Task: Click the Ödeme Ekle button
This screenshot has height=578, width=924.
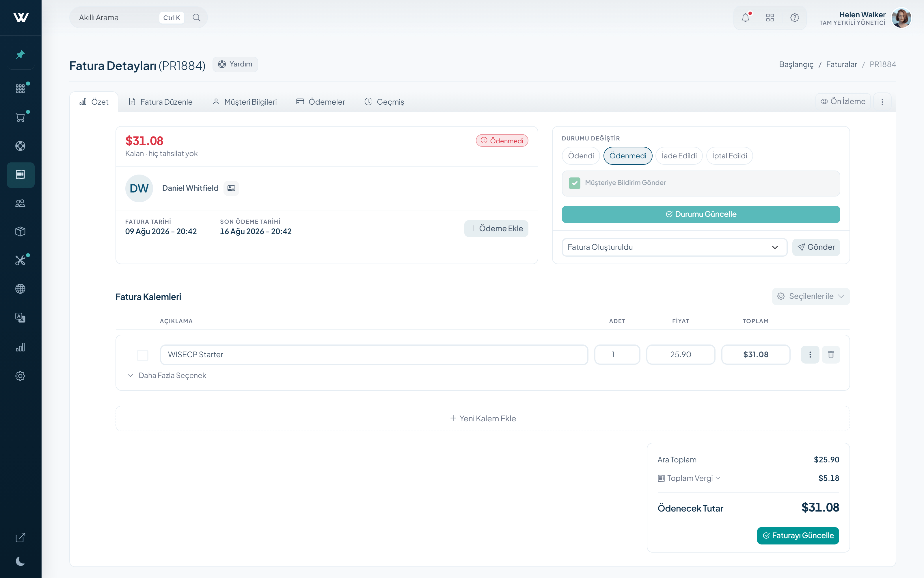Action: [496, 229]
